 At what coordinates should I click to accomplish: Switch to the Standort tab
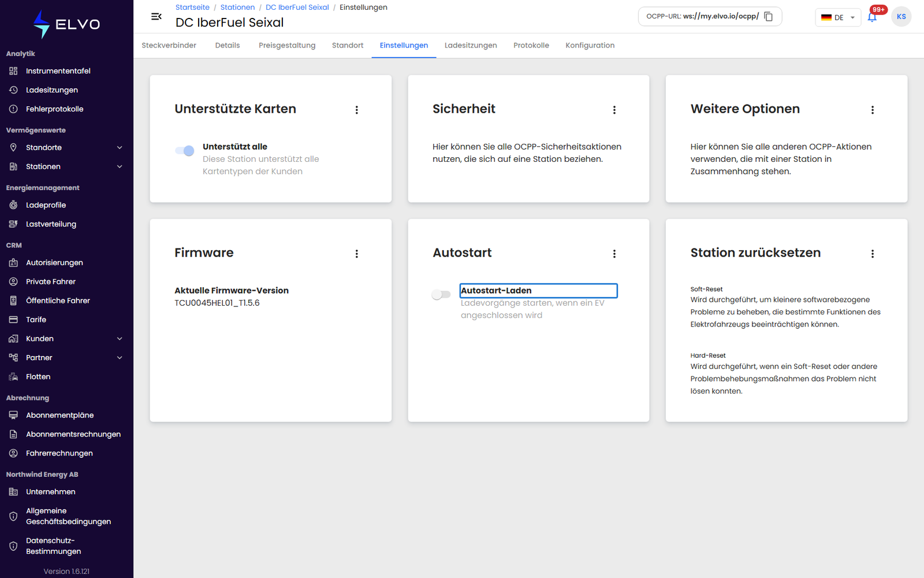[x=348, y=46]
